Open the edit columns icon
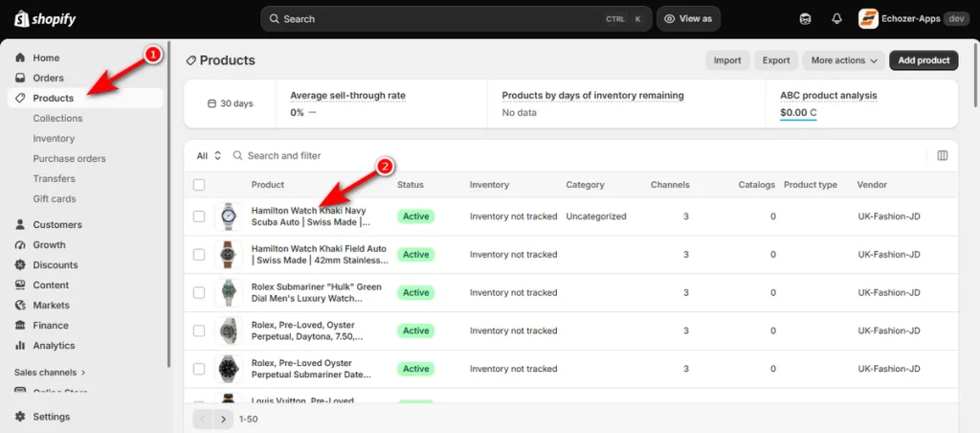The image size is (980, 433). pos(943,155)
